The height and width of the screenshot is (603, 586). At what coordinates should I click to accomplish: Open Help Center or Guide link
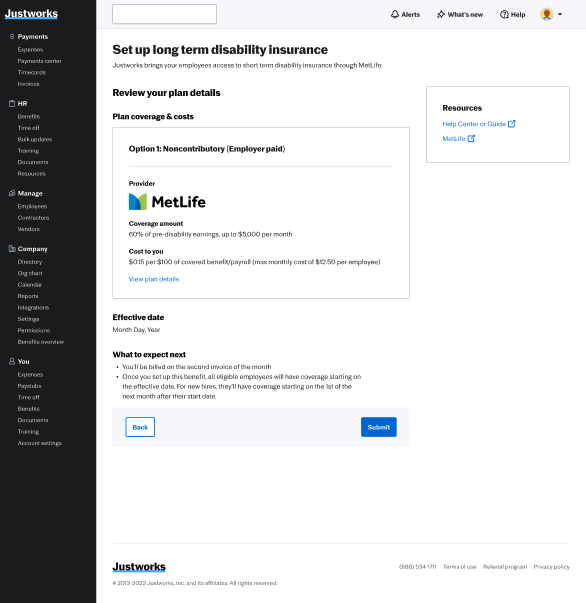[474, 124]
